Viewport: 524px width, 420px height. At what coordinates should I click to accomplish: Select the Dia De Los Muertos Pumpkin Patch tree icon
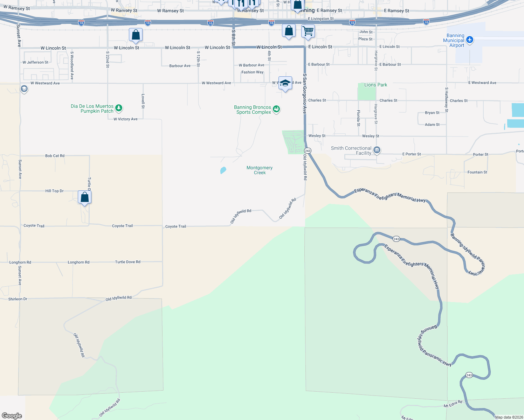coord(118,108)
